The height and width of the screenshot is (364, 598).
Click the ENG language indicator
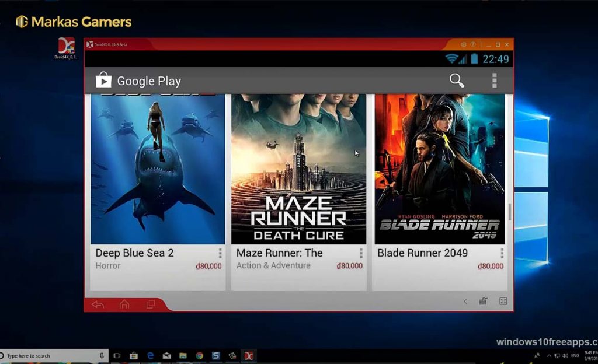coord(575,356)
